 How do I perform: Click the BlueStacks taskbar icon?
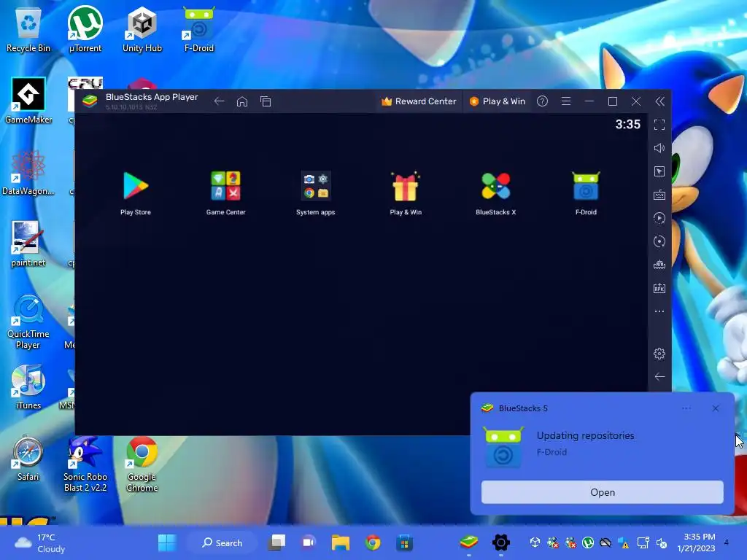(x=469, y=542)
